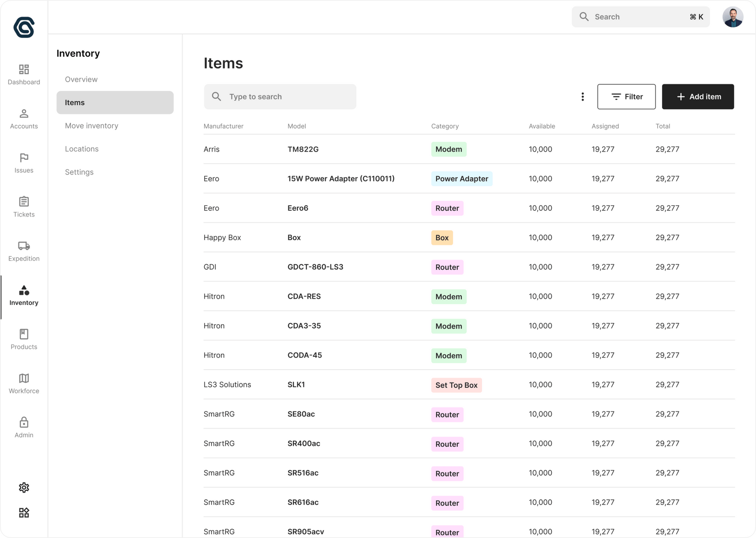Select the Accounts icon in the sidebar
Image resolution: width=756 pixels, height=538 pixels.
[x=24, y=118]
